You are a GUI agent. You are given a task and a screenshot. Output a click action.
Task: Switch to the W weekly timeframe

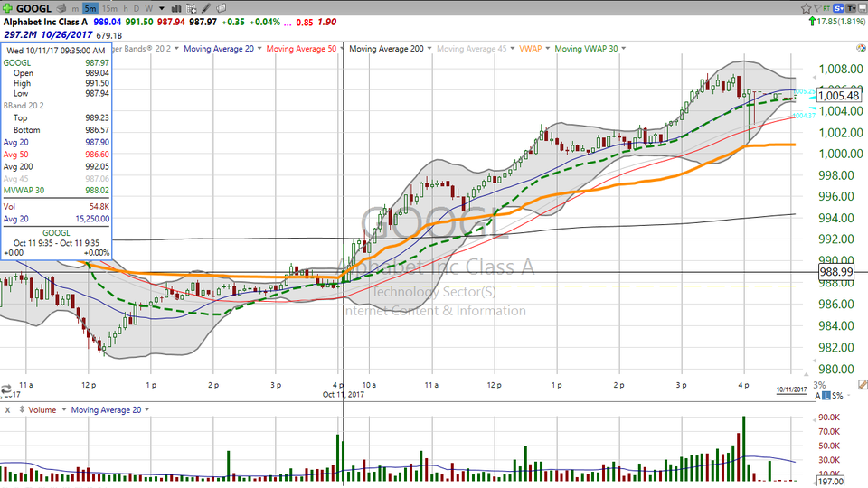click(x=149, y=8)
